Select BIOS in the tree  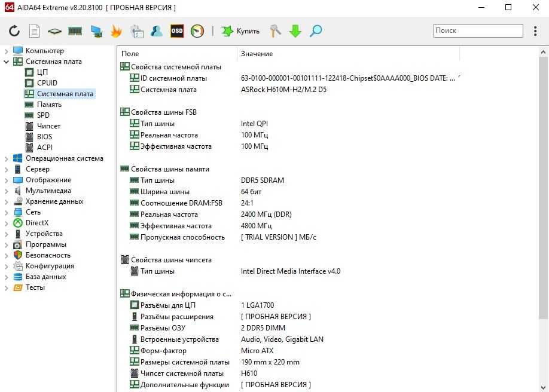coord(44,136)
